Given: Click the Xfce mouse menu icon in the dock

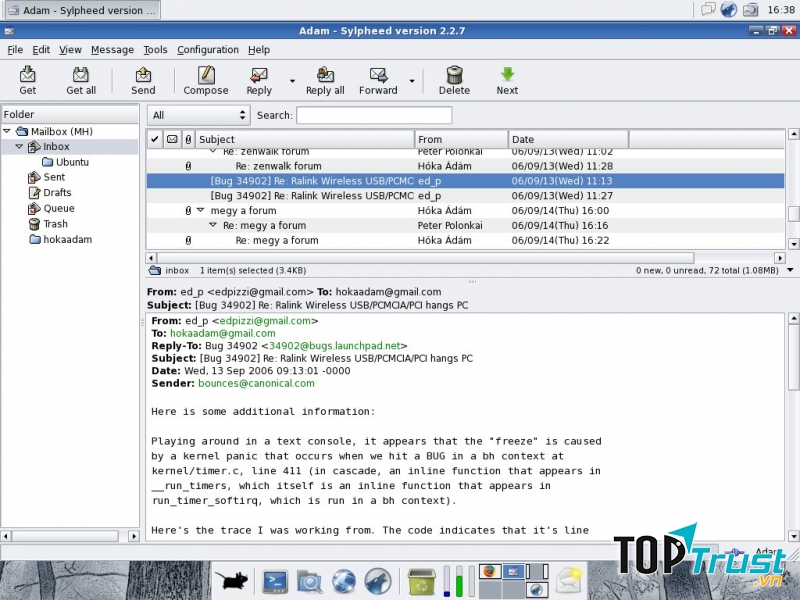Looking at the screenshot, I should [x=232, y=580].
